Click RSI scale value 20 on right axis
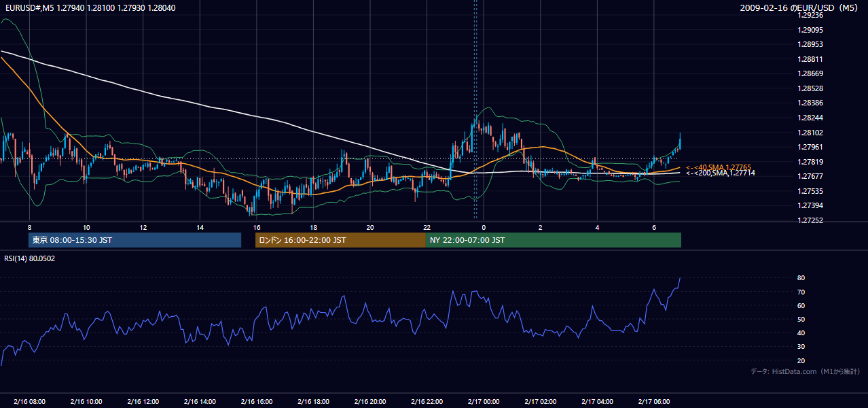The height and width of the screenshot is (408, 868). pyautogui.click(x=801, y=360)
